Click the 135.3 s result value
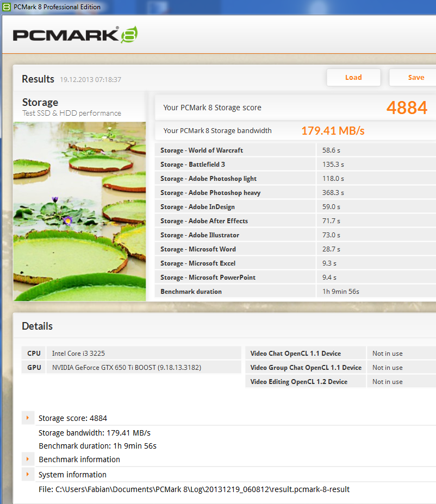Viewport: 436px width, 504px height. click(333, 164)
